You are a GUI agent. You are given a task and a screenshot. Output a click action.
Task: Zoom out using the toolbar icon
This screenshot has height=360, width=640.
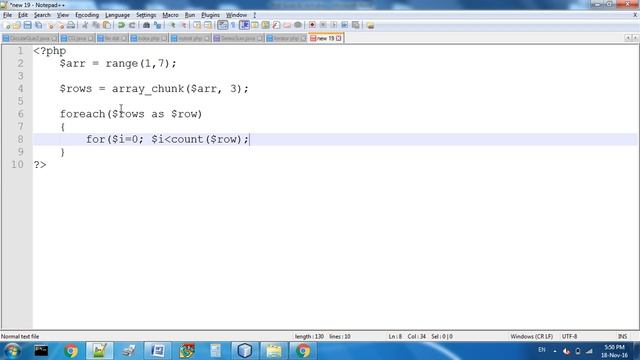pos(184,25)
